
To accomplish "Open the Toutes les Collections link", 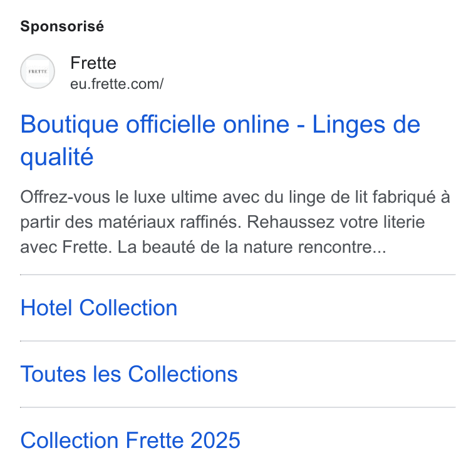I will (x=129, y=374).
